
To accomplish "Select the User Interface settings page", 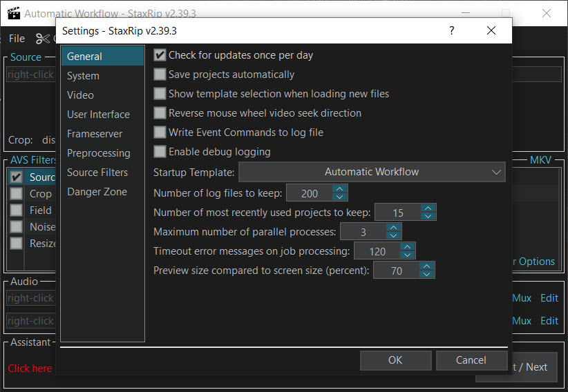I will (98, 115).
